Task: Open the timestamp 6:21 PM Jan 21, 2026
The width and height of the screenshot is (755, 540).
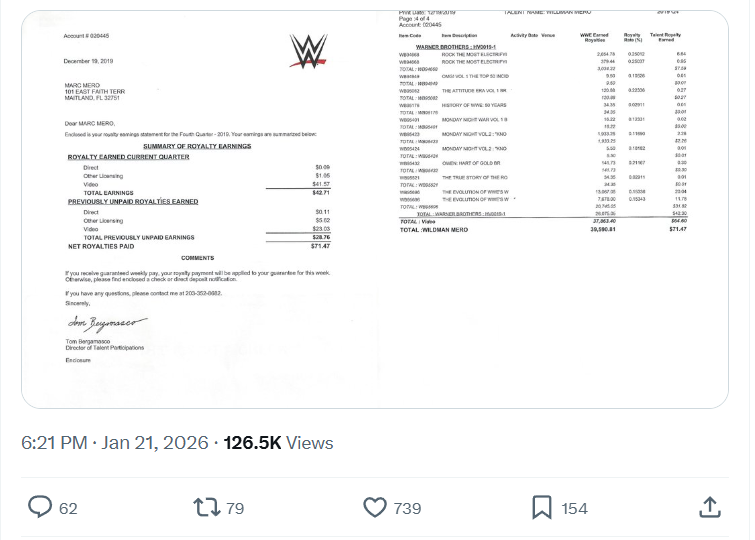Action: (x=115, y=443)
